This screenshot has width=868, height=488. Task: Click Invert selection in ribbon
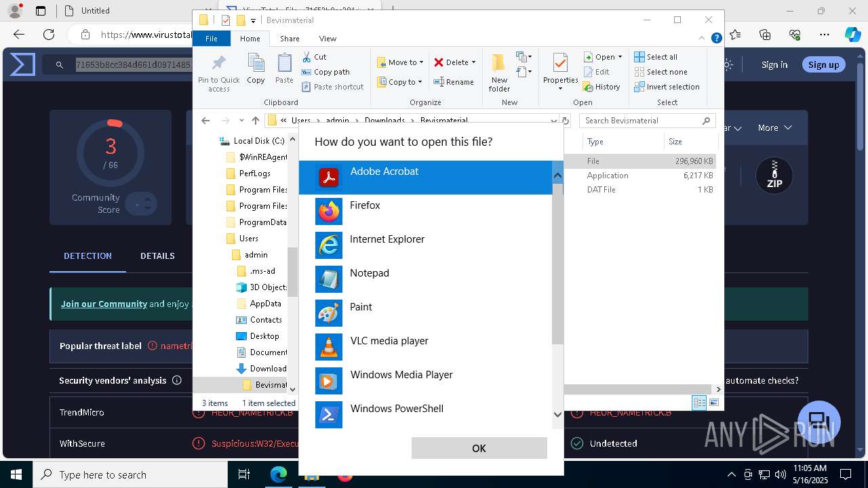[x=667, y=87]
